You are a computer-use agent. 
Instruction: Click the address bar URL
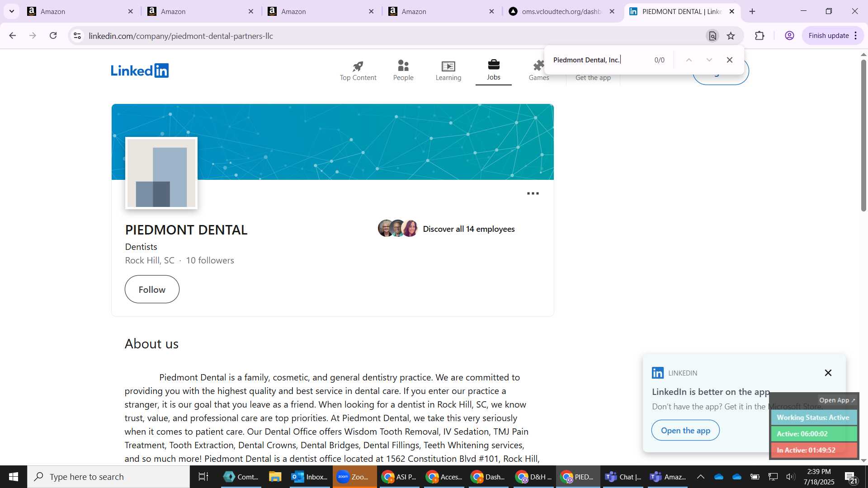click(181, 36)
